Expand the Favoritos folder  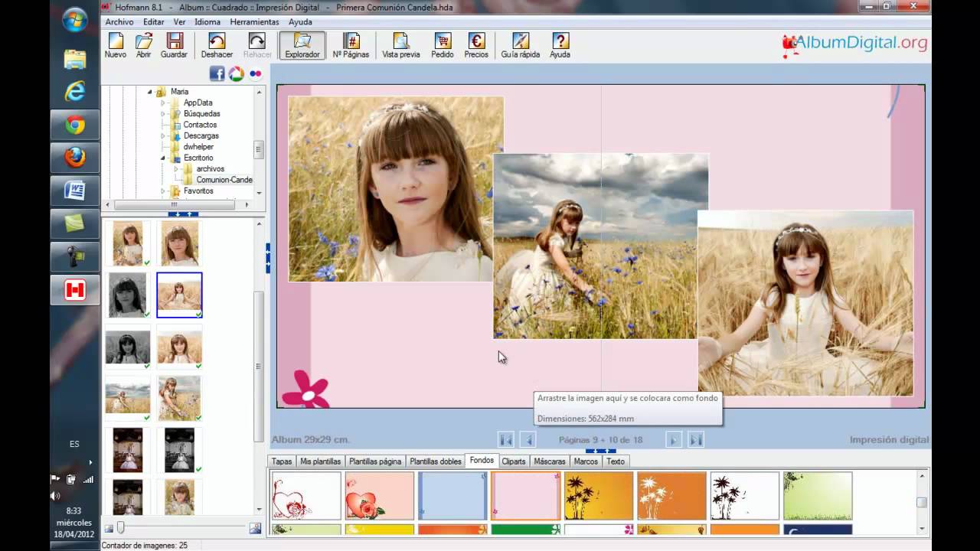(x=163, y=191)
